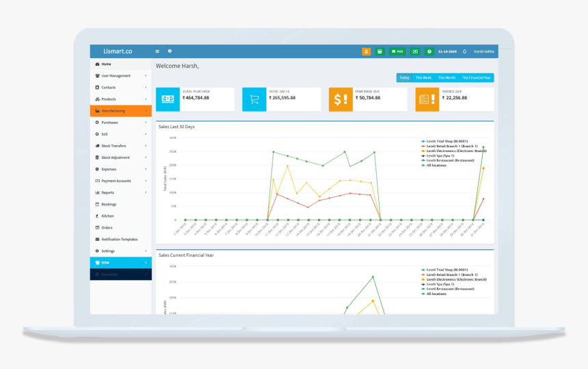Viewport: 588px width, 369px height.
Task: Select the This Week filter tab
Action: tap(423, 78)
